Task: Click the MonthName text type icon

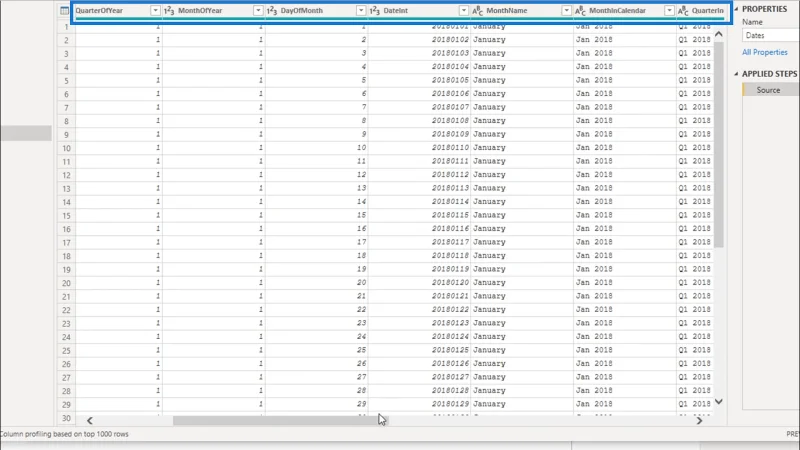Action: 478,11
